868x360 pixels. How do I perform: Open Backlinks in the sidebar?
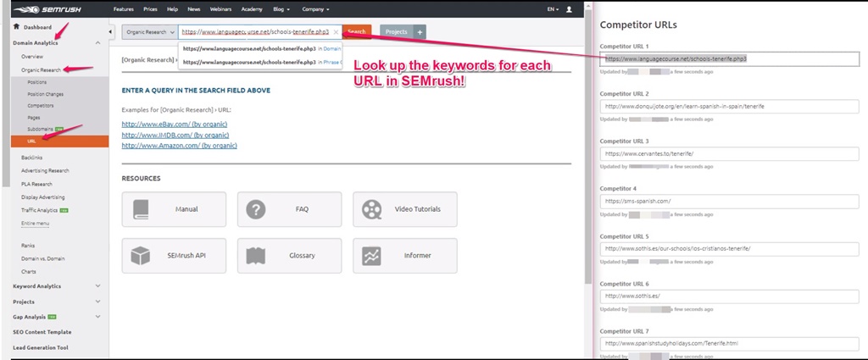pos(33,158)
